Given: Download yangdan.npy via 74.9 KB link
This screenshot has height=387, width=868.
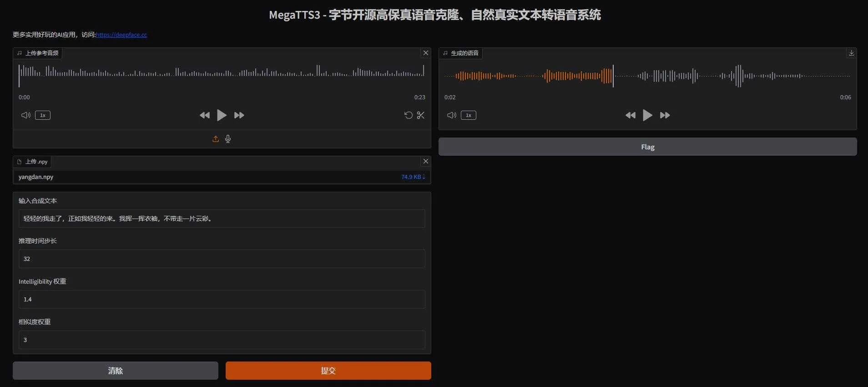Looking at the screenshot, I should [x=413, y=177].
